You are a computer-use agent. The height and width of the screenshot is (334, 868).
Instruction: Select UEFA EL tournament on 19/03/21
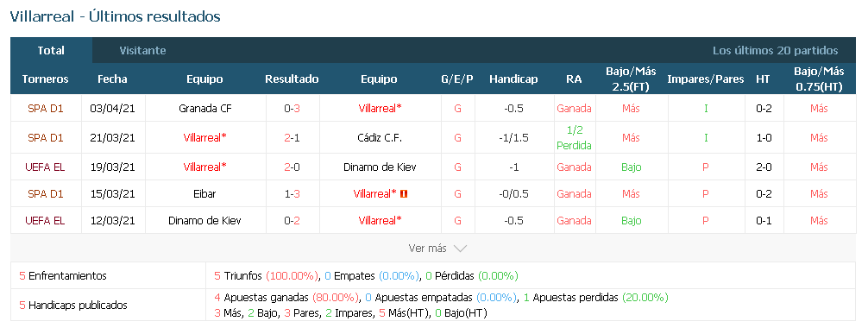[46, 167]
